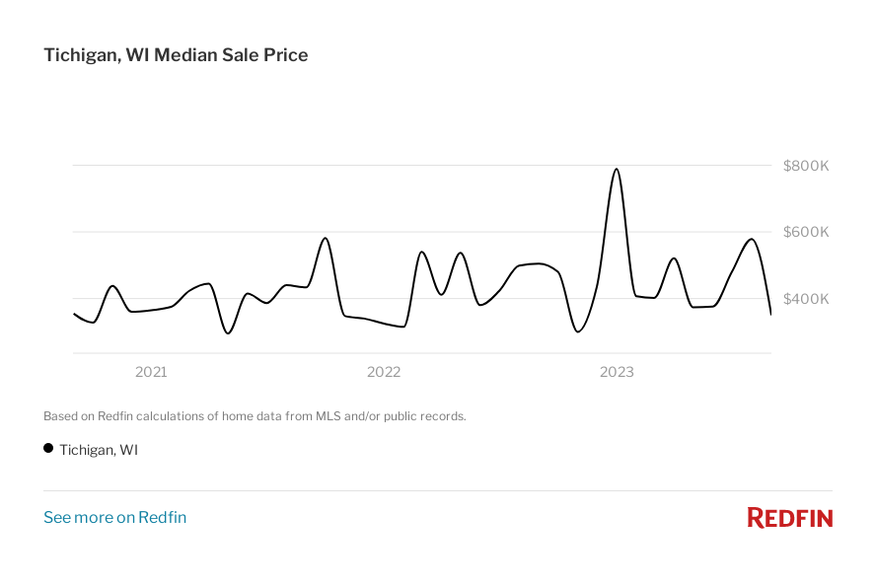Image resolution: width=876 pixels, height=588 pixels.
Task: Click the last peak in mid-2023
Action: pyautogui.click(x=751, y=239)
